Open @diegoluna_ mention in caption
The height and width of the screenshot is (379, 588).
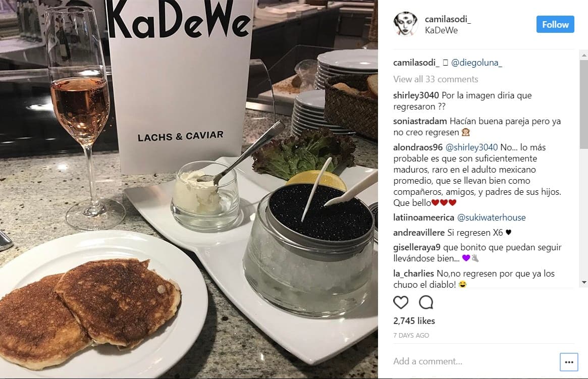(476, 63)
